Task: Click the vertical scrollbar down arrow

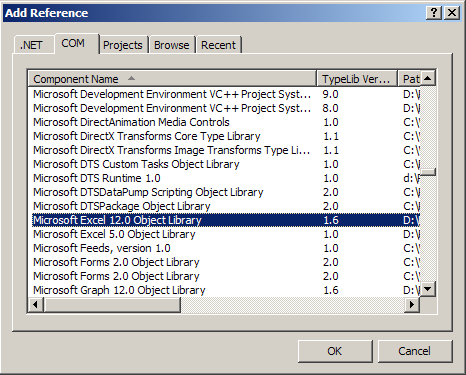Action: coord(428,289)
